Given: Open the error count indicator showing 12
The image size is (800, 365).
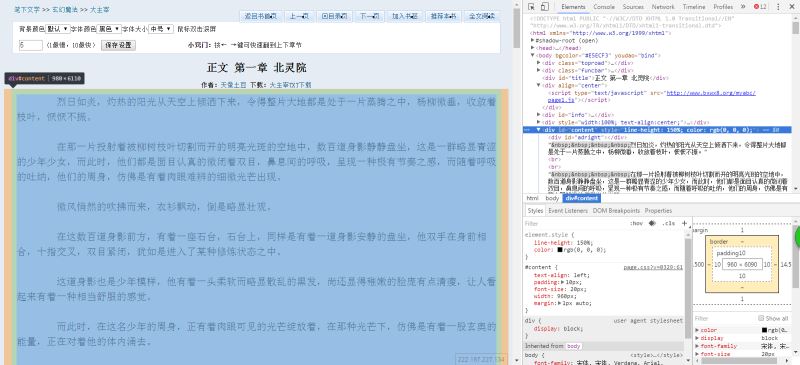Looking at the screenshot, I should (x=760, y=7).
